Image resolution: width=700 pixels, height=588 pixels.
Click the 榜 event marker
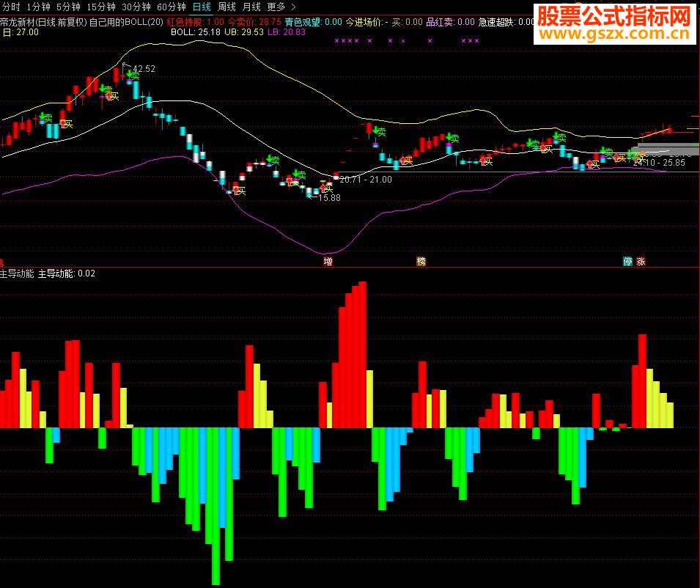point(421,261)
